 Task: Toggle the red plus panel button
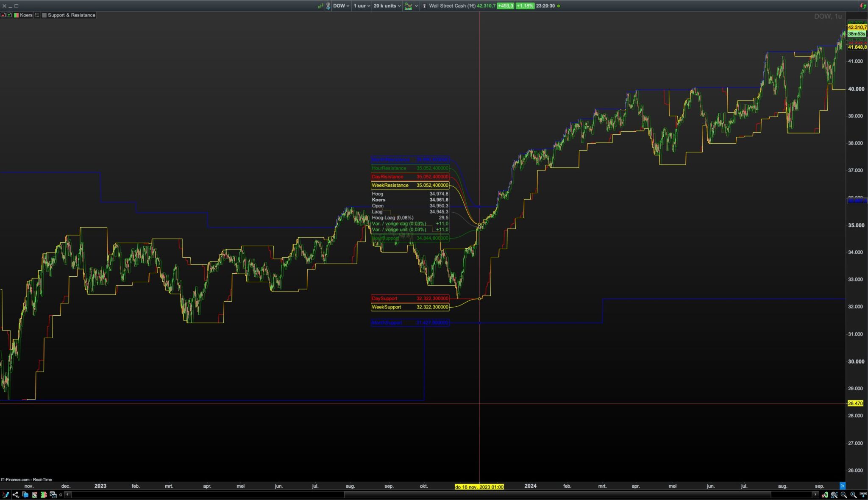tap(3, 15)
